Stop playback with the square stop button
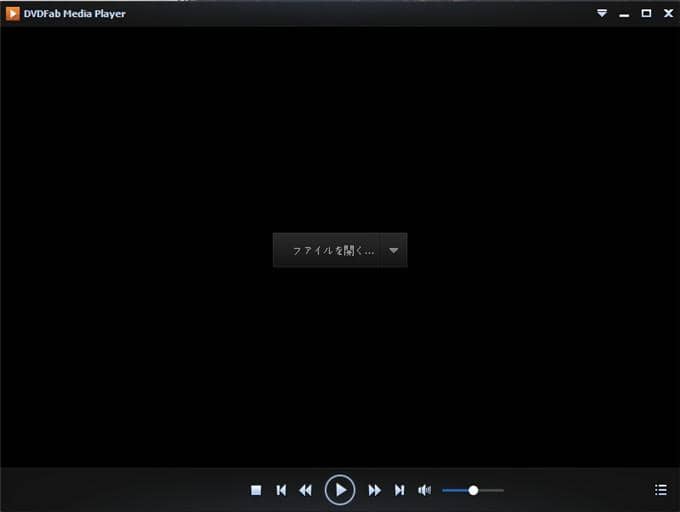The height and width of the screenshot is (512, 680). click(x=256, y=490)
